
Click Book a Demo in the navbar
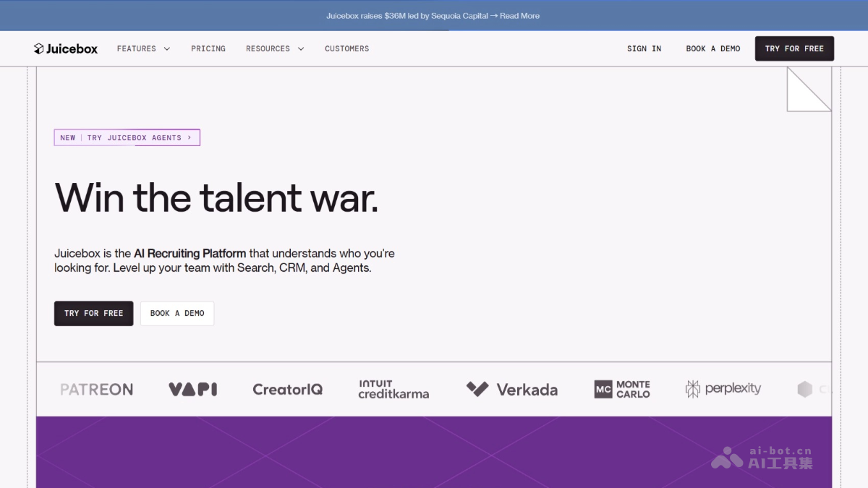click(712, 48)
